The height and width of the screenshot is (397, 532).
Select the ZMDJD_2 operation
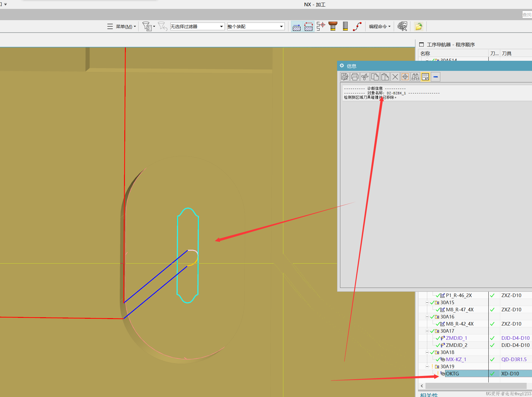[456, 345]
